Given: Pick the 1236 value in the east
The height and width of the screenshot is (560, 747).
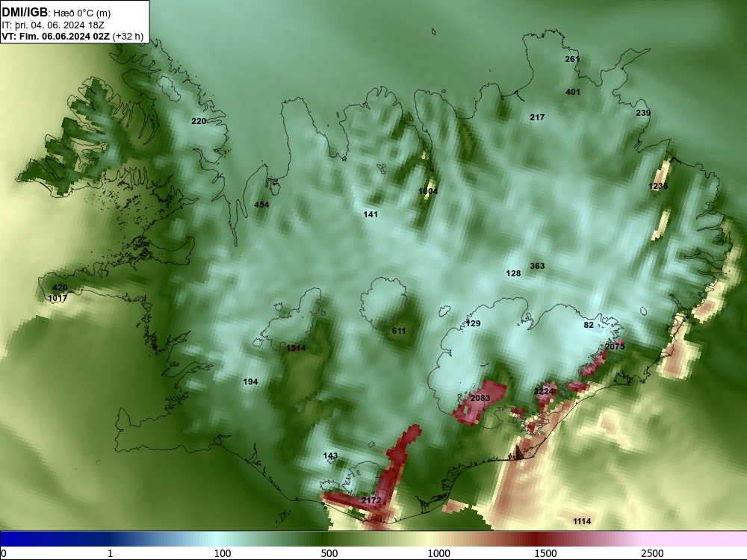Looking at the screenshot, I should pyautogui.click(x=658, y=186).
